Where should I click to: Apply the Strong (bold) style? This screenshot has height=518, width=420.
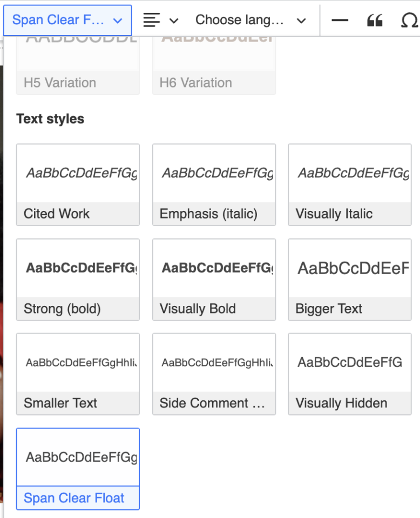78,280
